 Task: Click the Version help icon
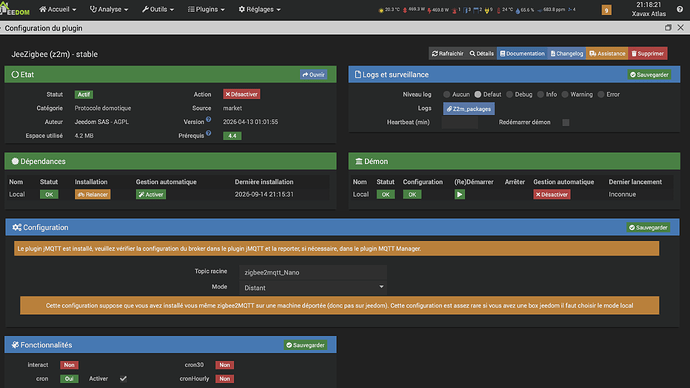pos(209,119)
